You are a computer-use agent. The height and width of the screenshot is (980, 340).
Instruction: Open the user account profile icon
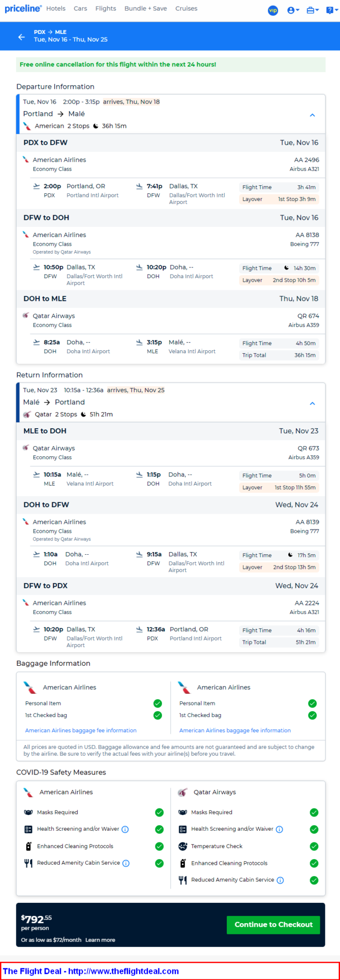(293, 10)
